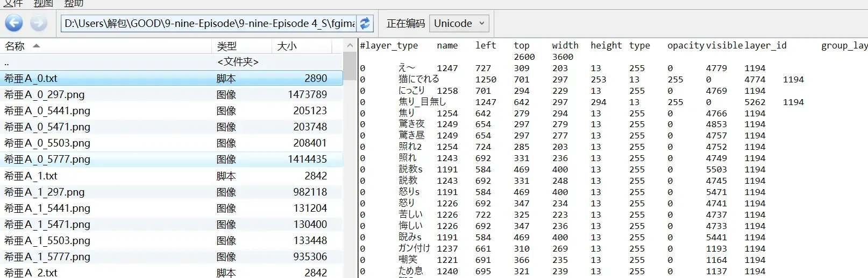This screenshot has width=868, height=278.
Task: Click the #layer_type header in the preview
Action: coord(389,46)
